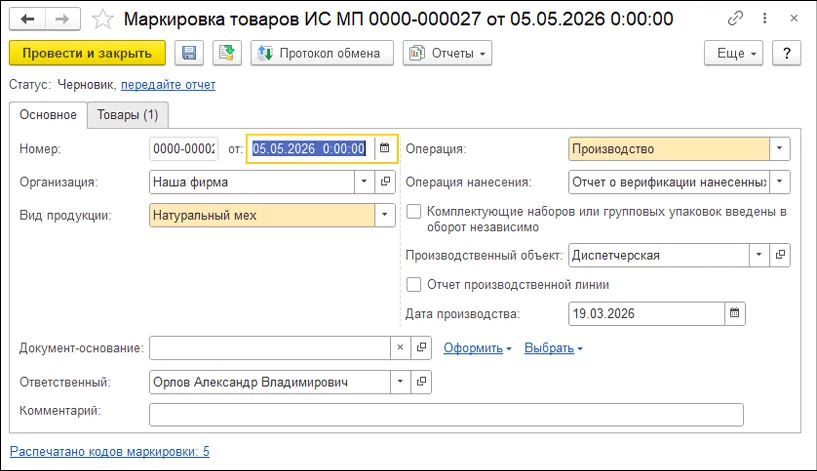Image resolution: width=817 pixels, height=471 pixels.
Task: Go back with the left arrow button
Action: point(27,19)
